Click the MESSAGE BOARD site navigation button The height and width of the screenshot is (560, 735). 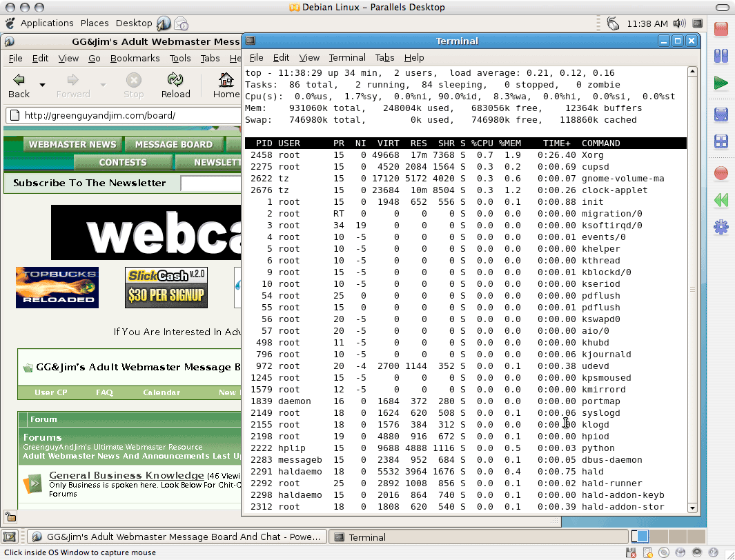174,144
